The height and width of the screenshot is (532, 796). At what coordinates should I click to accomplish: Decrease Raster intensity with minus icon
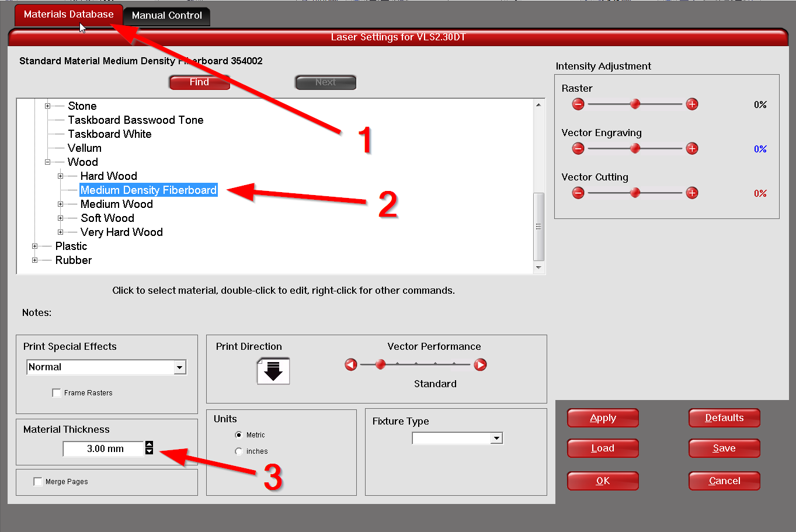pos(578,105)
